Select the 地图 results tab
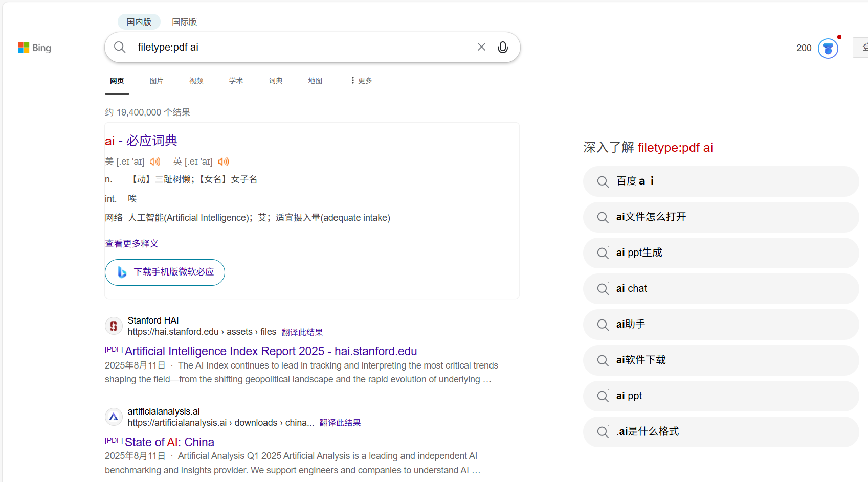Viewport: 868px width, 482px height. point(315,81)
